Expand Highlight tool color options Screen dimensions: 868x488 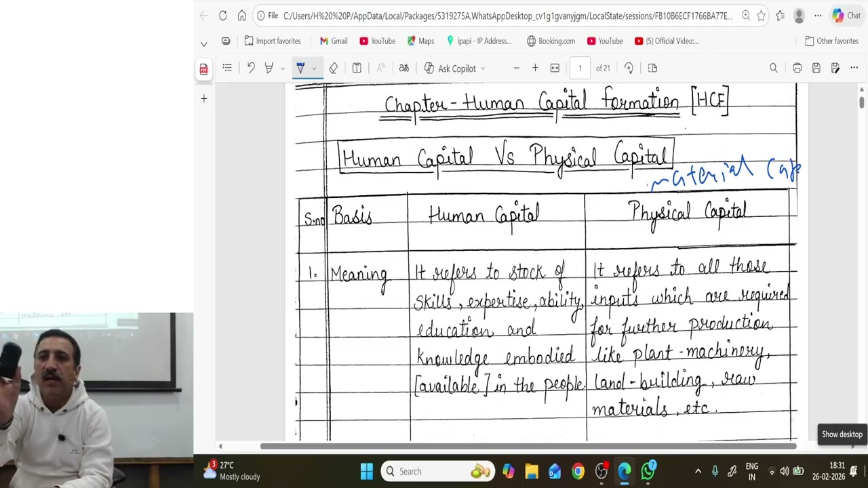tap(282, 68)
